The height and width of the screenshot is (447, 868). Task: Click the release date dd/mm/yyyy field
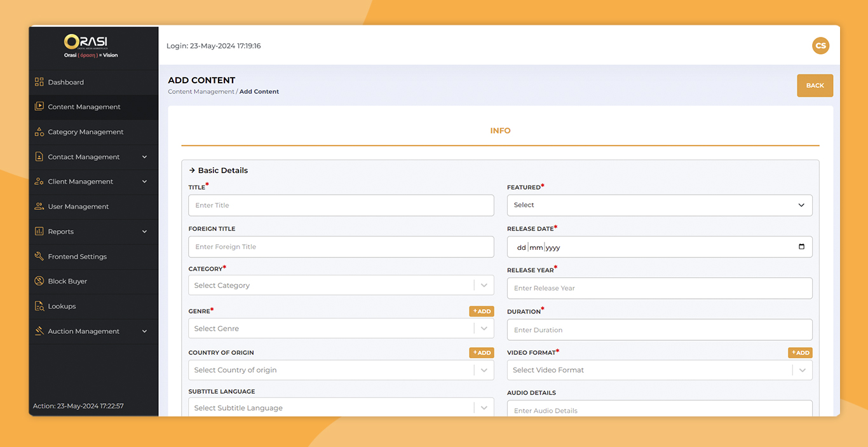[660, 247]
